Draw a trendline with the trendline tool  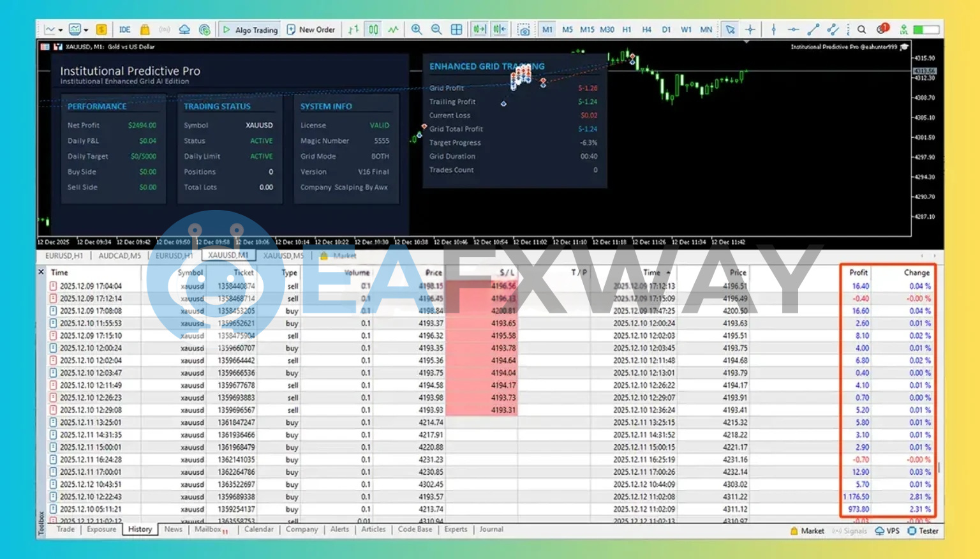coord(813,29)
